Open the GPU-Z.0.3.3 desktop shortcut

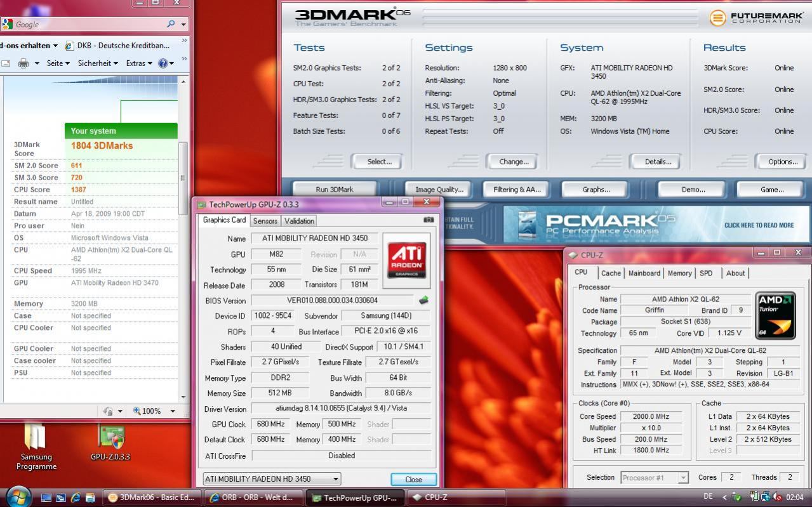click(110, 442)
